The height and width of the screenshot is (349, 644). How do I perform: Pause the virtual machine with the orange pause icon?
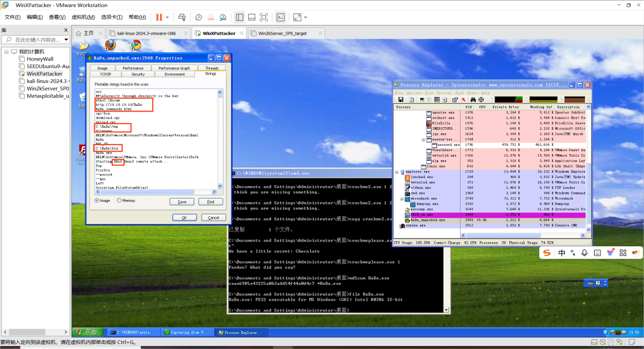pyautogui.click(x=159, y=17)
